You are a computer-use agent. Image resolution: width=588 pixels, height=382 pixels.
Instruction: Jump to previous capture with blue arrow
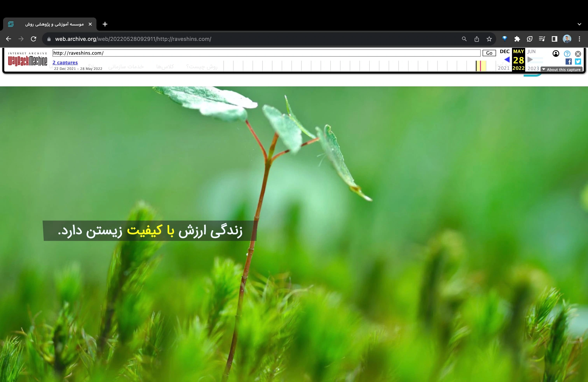507,60
